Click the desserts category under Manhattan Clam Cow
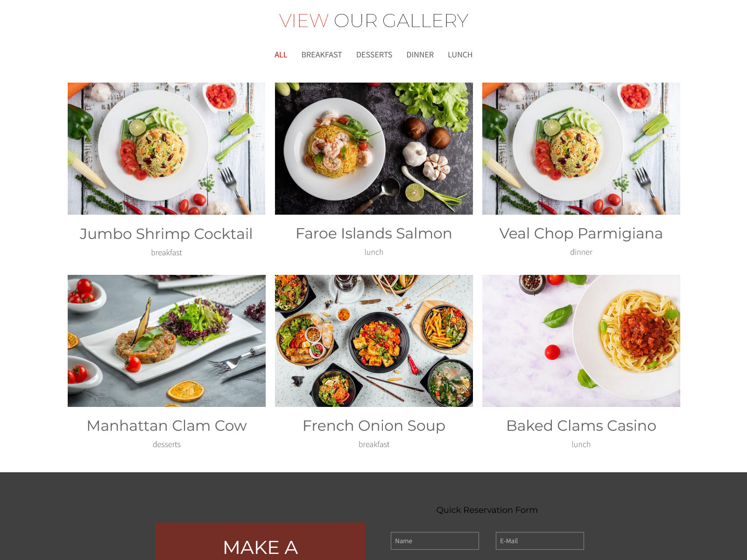The height and width of the screenshot is (560, 747). click(x=167, y=444)
